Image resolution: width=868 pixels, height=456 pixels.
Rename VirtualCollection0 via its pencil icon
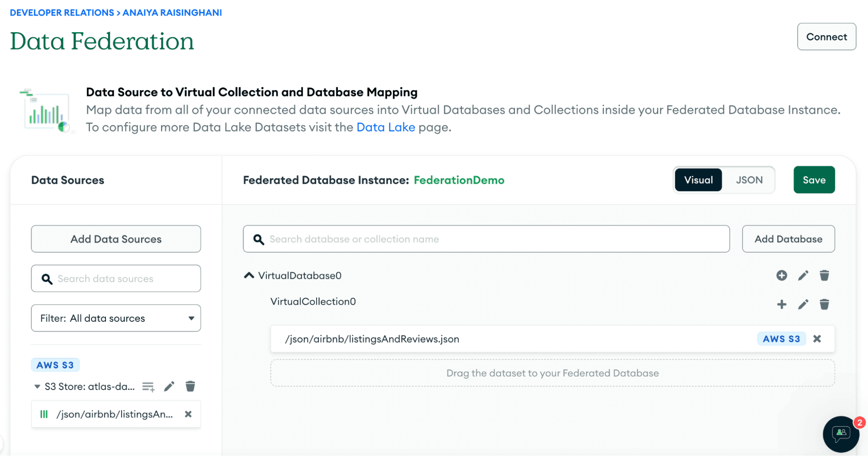coord(803,304)
